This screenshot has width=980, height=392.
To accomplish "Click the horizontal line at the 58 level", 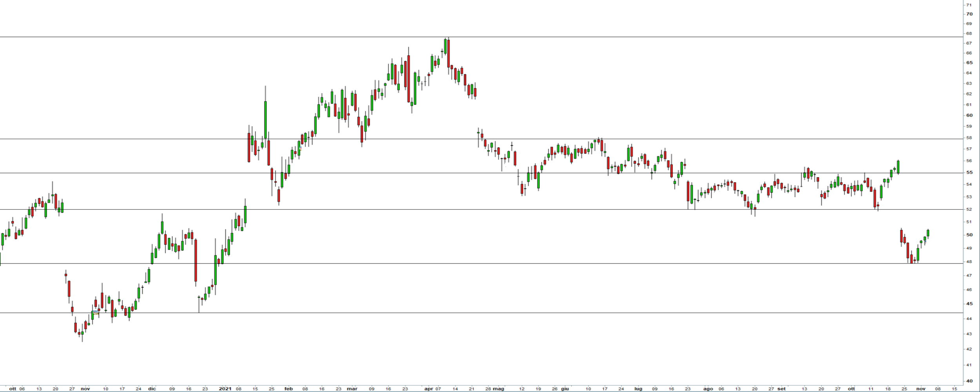I will click(x=392, y=139).
